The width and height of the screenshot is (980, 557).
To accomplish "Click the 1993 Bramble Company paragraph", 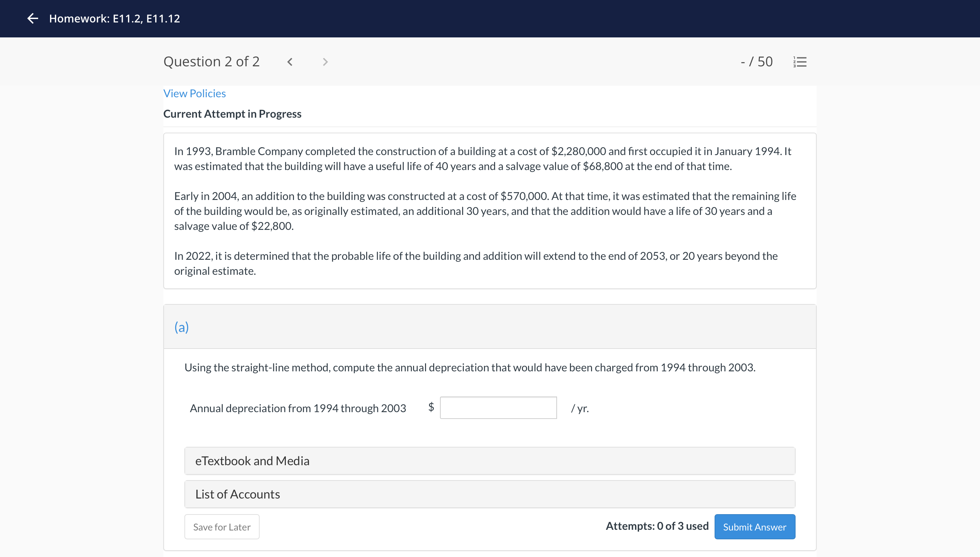I will 483,159.
